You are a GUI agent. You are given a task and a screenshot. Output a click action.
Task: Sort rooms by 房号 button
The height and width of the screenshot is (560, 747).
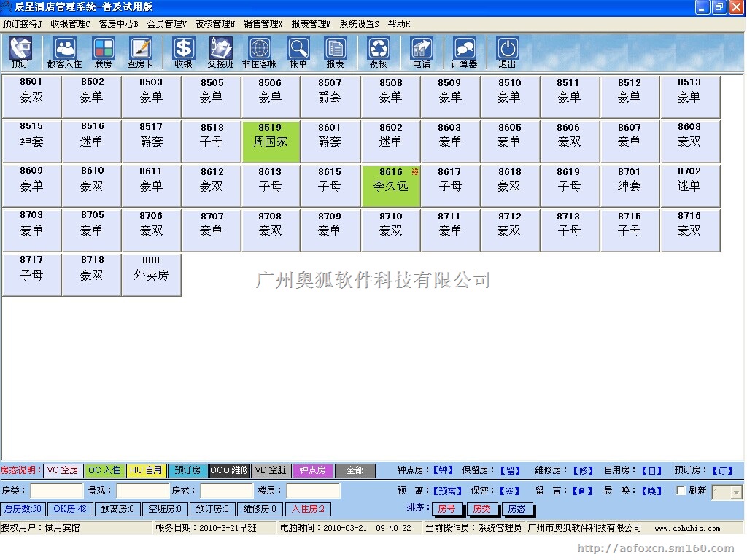click(446, 509)
